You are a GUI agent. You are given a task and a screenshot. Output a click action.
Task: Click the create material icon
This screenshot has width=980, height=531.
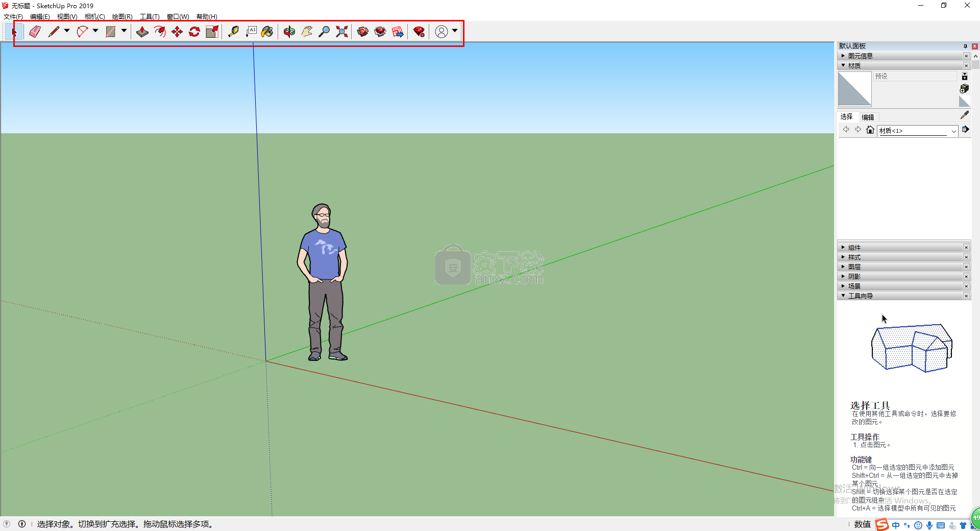pyautogui.click(x=964, y=89)
